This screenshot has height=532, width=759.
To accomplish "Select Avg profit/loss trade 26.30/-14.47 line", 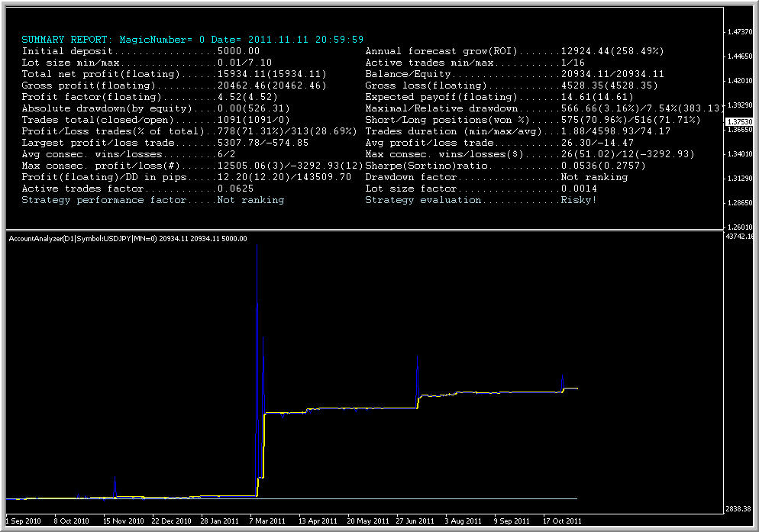I will pos(499,143).
